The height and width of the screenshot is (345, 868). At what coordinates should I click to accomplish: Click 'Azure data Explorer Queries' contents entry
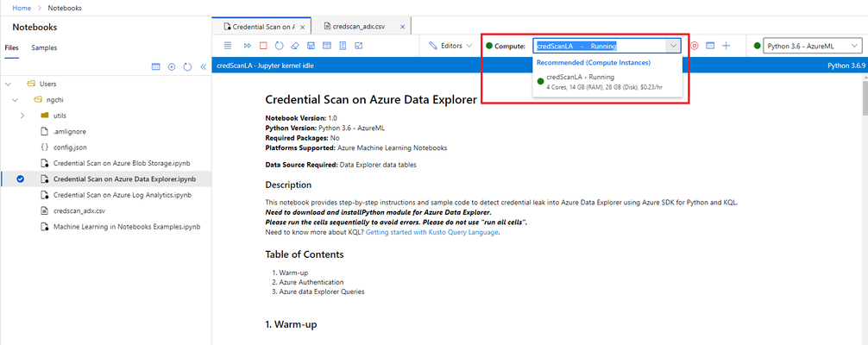tap(322, 292)
